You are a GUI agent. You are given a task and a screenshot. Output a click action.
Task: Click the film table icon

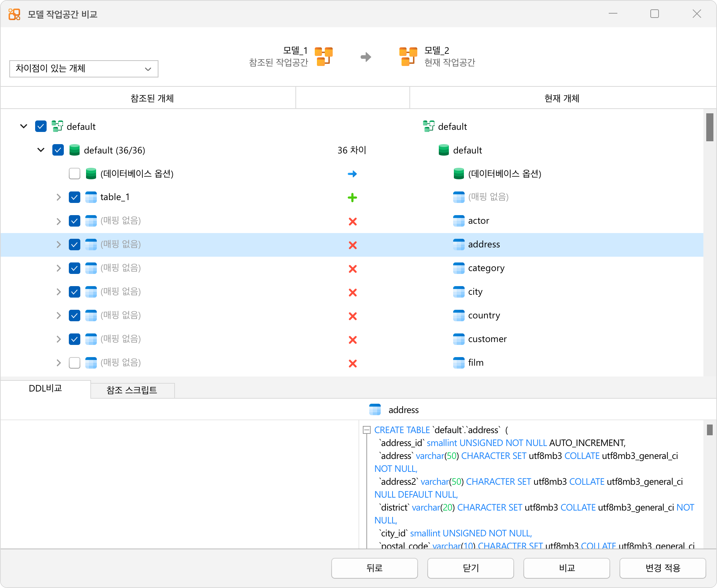(x=459, y=363)
